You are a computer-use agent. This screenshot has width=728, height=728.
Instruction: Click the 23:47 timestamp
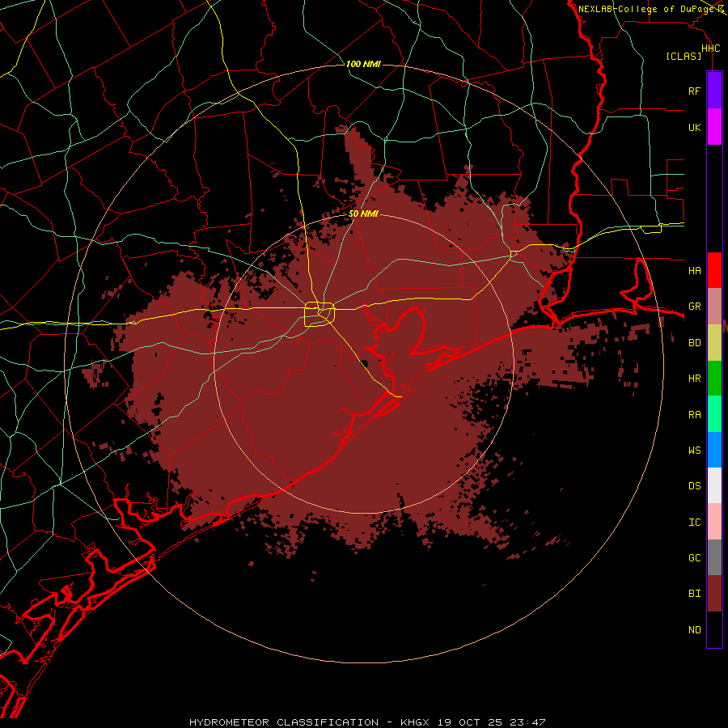click(x=527, y=722)
